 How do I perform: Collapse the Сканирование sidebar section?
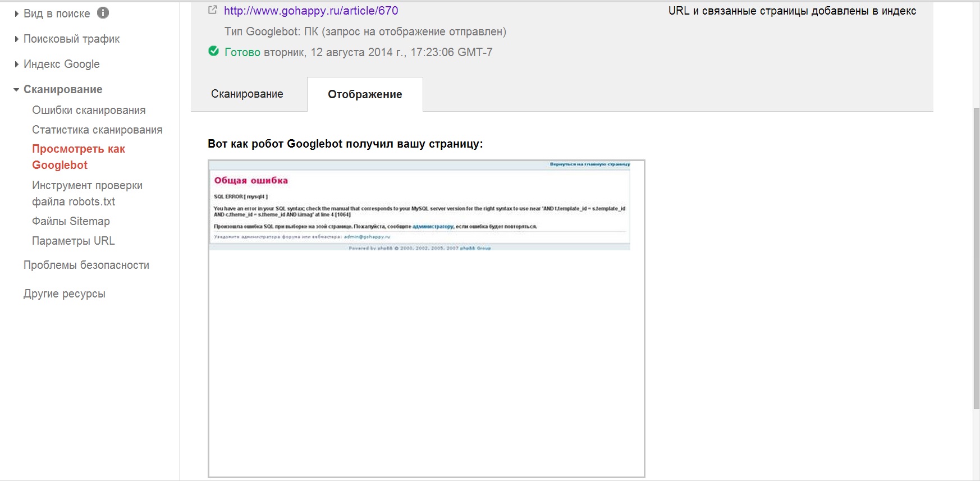click(x=62, y=89)
